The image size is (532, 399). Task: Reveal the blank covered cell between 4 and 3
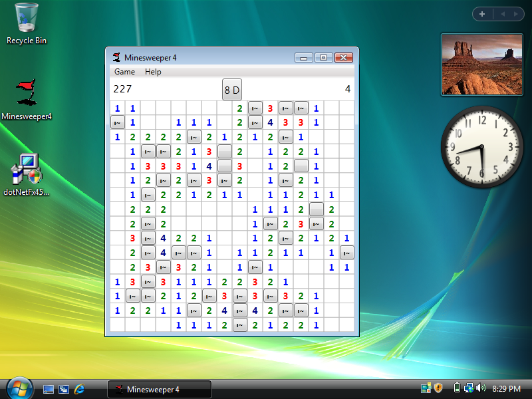(225, 166)
